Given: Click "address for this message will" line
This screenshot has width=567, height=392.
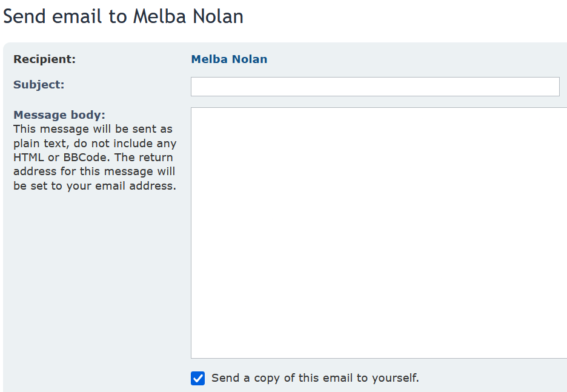Looking at the screenshot, I should point(94,171).
